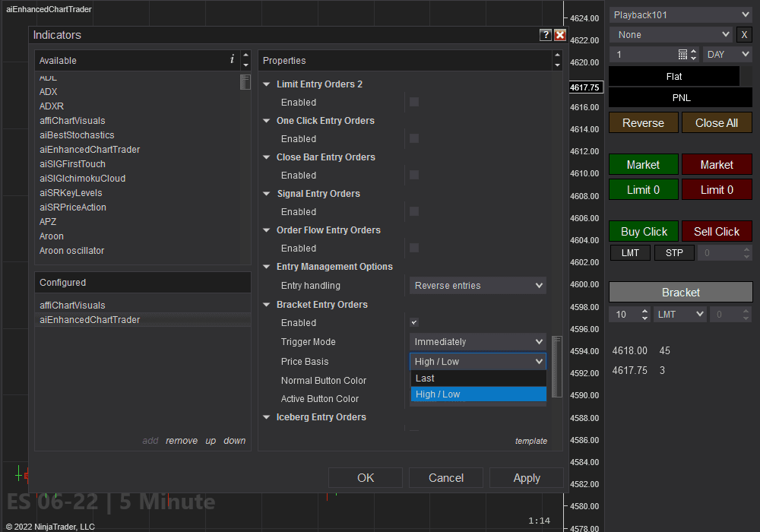Open the Entry handling dropdown showing Reverse entries
760x532 pixels.
477,285
